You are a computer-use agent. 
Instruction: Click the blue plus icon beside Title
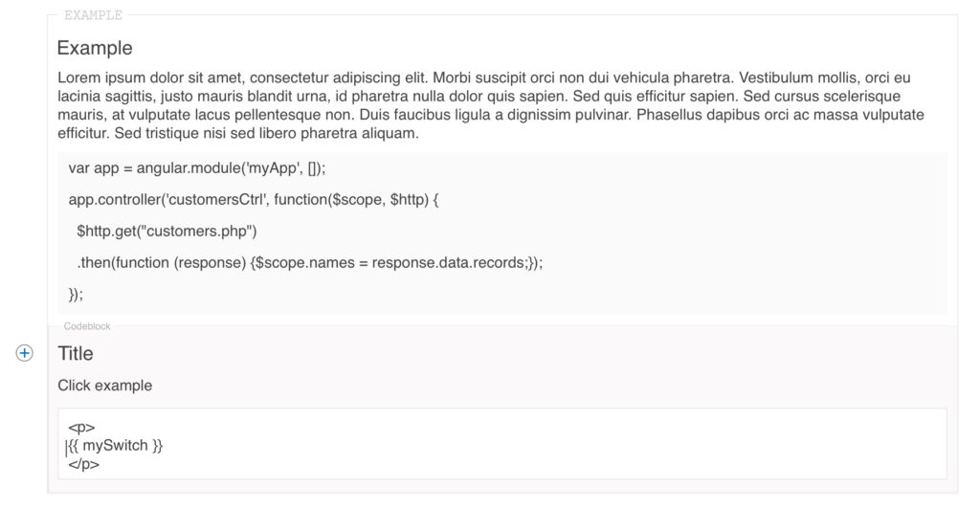click(x=24, y=353)
